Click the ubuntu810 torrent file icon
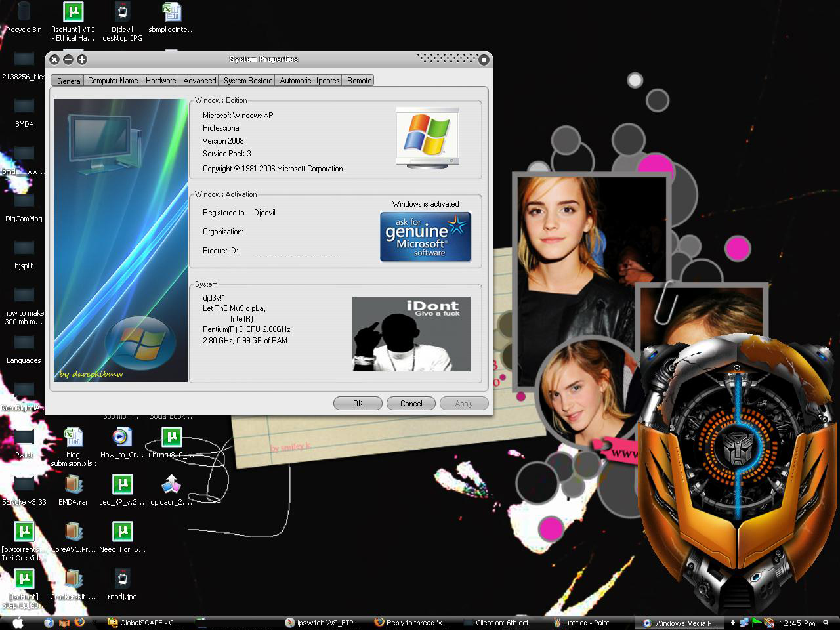Screen dimensions: 840x630 pyautogui.click(x=171, y=438)
